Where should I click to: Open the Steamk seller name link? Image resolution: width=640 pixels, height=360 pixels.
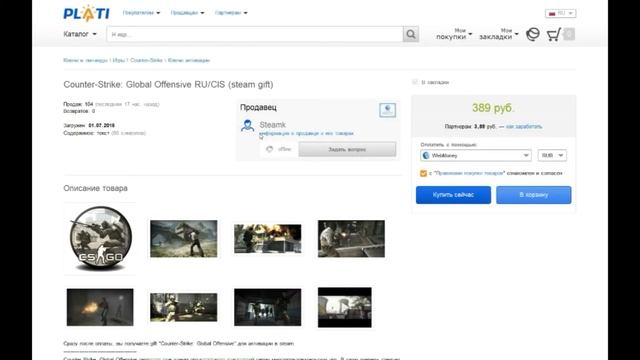(x=273, y=125)
